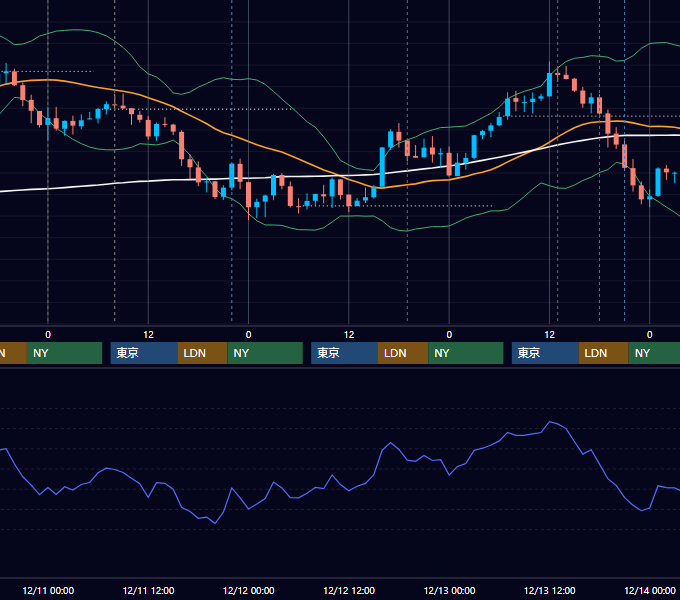Select the 12/12 12:00 date label
680x600 pixels.
(349, 590)
